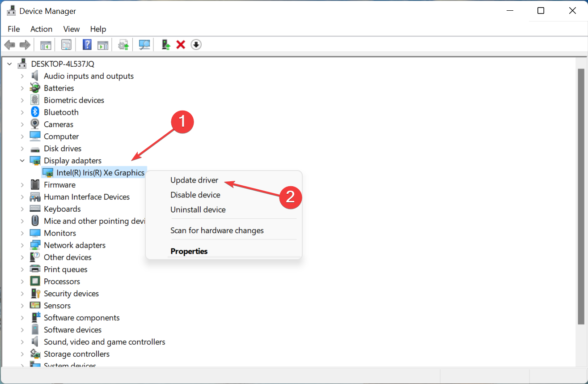The image size is (588, 384).
Task: Click the Forward arrow in the toolbar
Action: point(25,45)
